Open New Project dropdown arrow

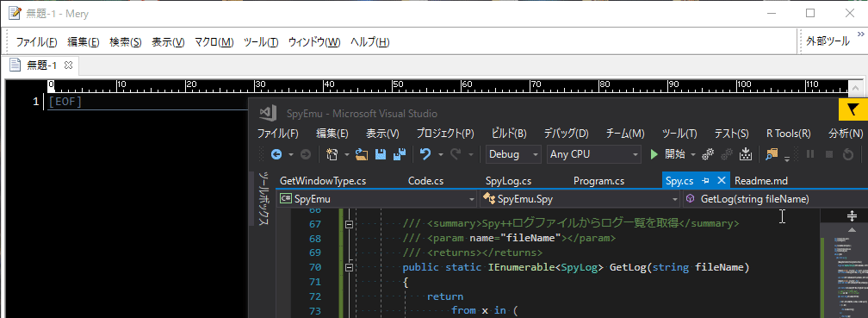346,155
